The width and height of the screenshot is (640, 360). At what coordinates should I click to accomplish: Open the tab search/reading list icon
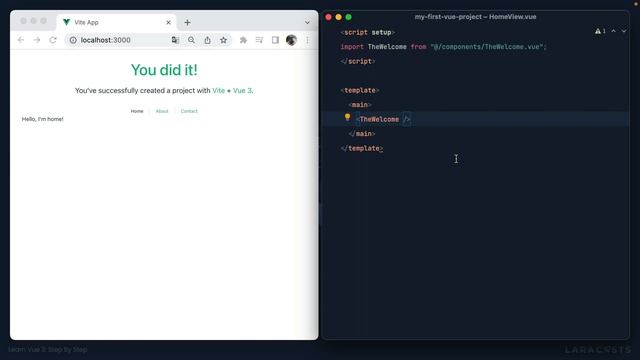coord(260,40)
